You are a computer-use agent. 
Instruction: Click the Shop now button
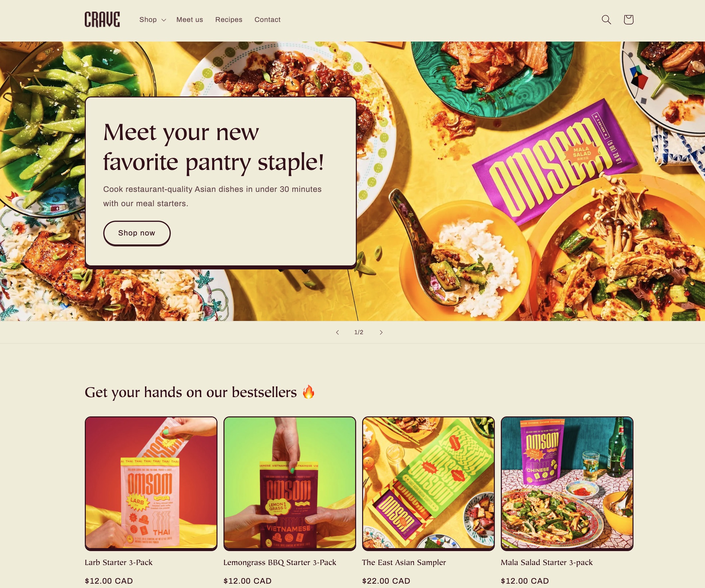(x=137, y=233)
